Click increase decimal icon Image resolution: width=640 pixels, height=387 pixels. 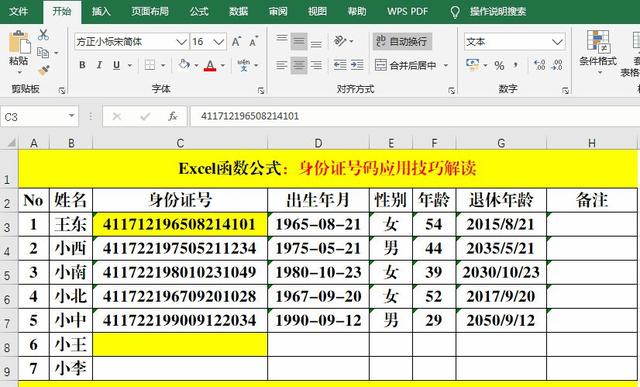[x=540, y=65]
